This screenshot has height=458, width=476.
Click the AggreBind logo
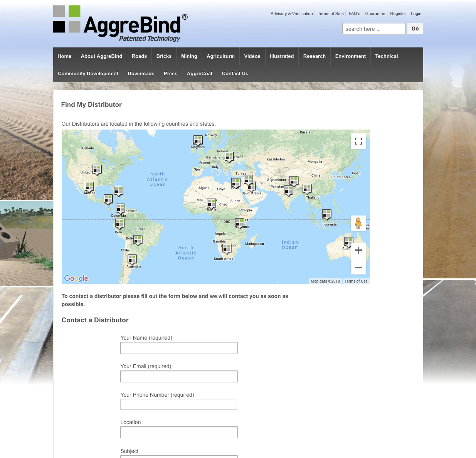120,24
